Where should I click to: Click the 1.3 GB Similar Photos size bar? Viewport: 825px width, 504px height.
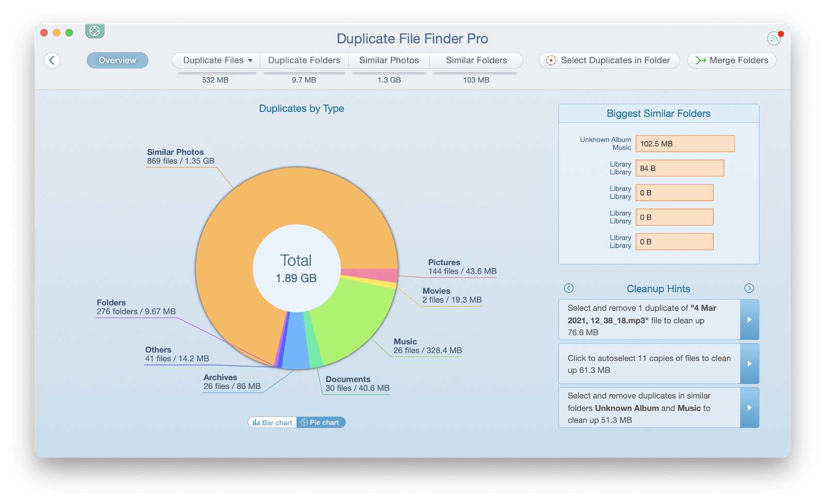[389, 74]
